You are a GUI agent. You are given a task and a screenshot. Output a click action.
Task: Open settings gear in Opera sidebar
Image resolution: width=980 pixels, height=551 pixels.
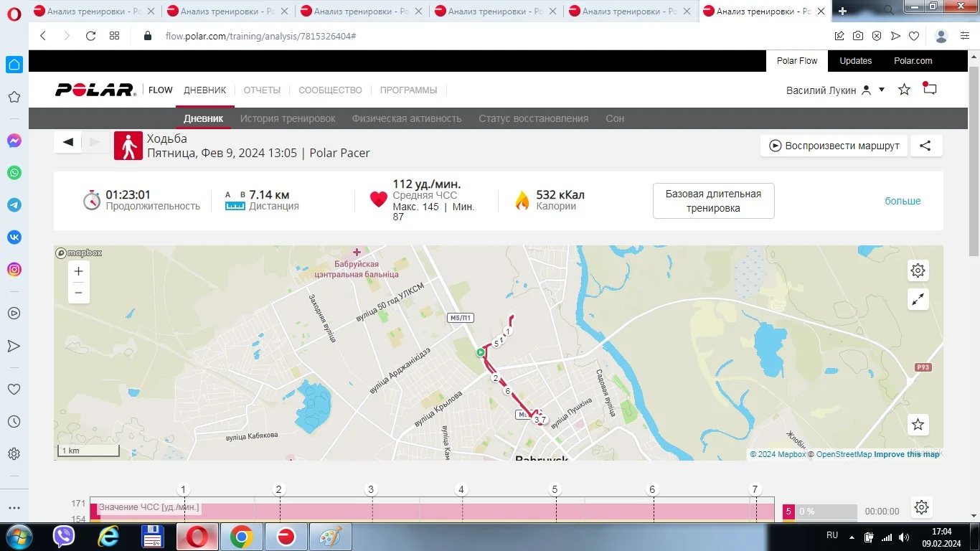(x=14, y=454)
